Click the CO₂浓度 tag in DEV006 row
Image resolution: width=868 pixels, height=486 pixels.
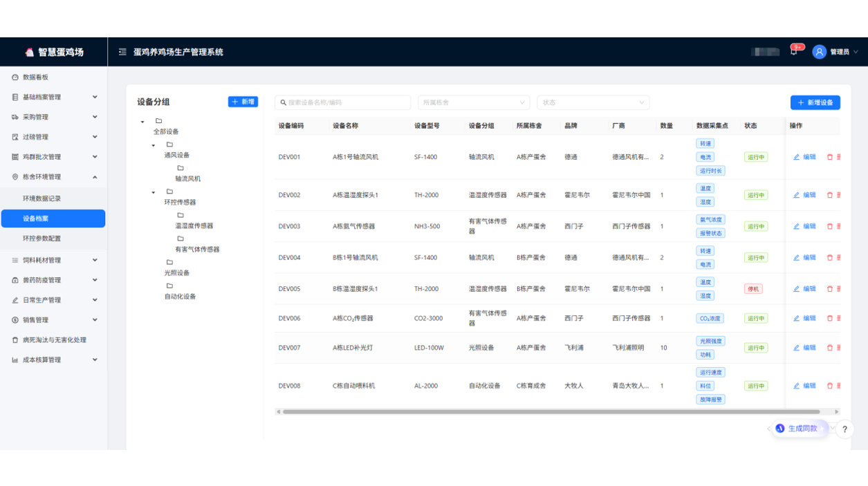(x=710, y=319)
